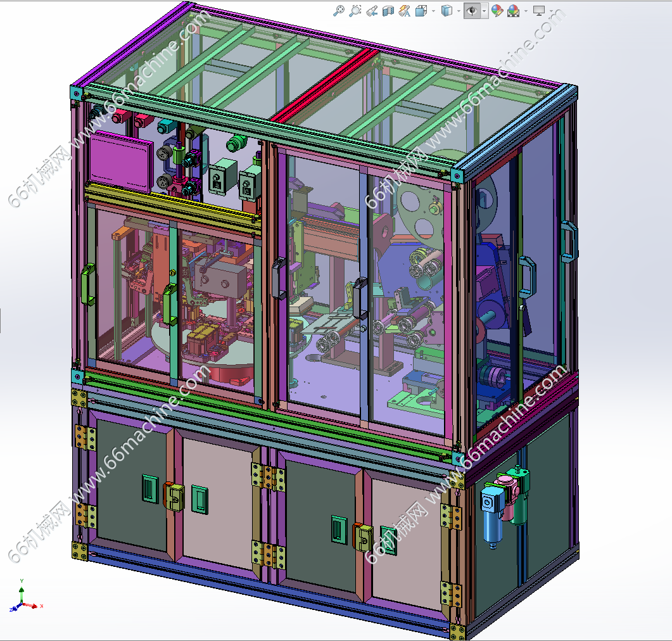
Task: Toggle the Hide/Show Items eye button
Action: (x=471, y=11)
